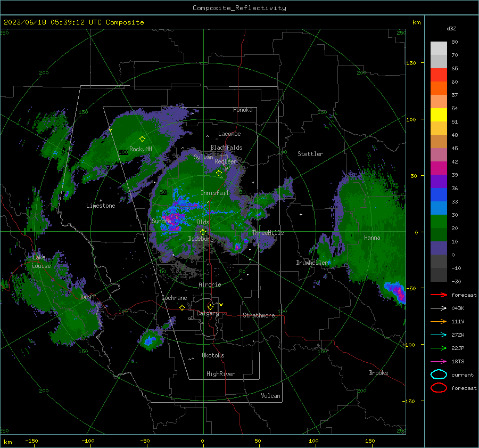Pick the magenta 18TS arrow symbol
479x448 pixels.
[x=439, y=362]
